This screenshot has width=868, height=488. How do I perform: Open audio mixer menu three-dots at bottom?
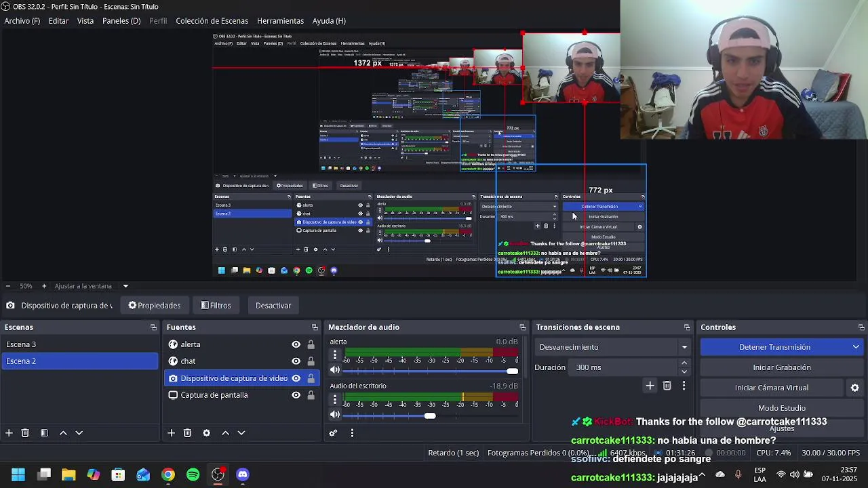pyautogui.click(x=352, y=432)
